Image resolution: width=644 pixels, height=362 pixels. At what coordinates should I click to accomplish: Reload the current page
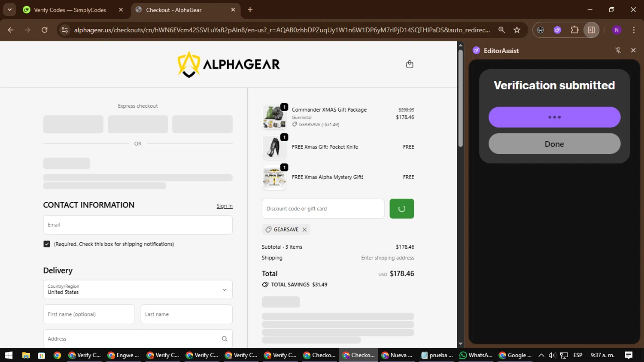(45, 30)
